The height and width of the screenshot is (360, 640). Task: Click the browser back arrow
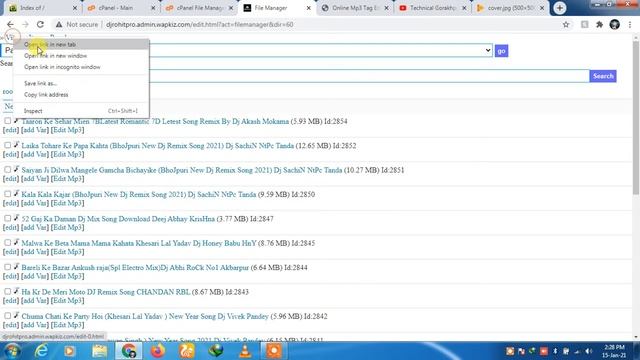click(10, 24)
